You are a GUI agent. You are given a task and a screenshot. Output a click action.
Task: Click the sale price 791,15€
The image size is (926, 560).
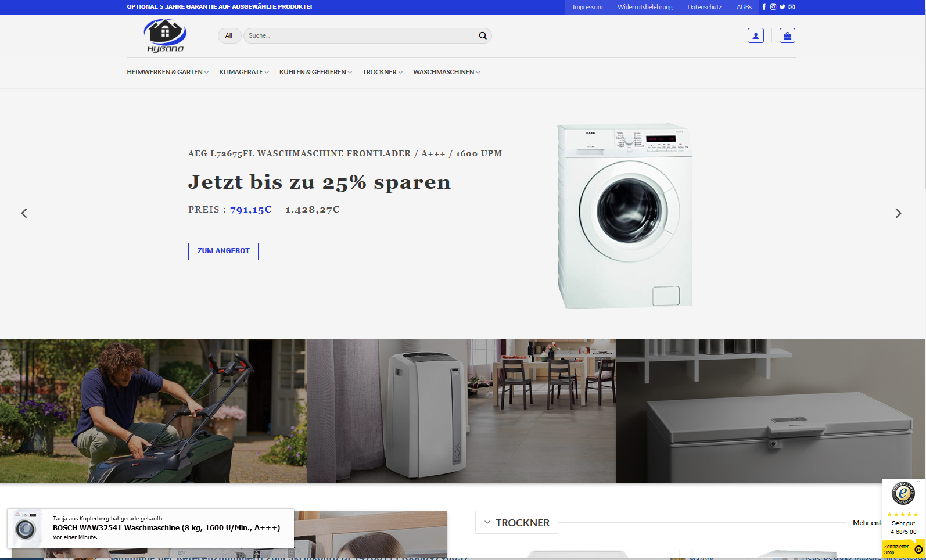[251, 210]
